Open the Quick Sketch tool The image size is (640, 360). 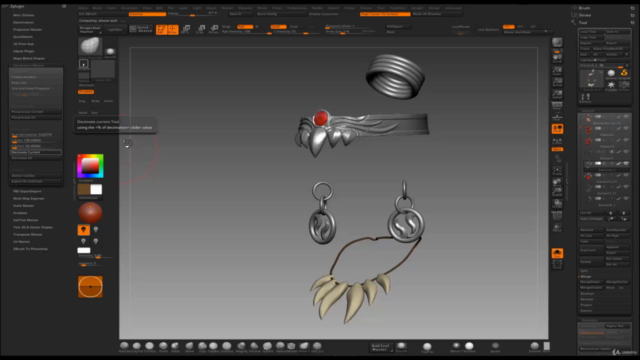tap(140, 29)
